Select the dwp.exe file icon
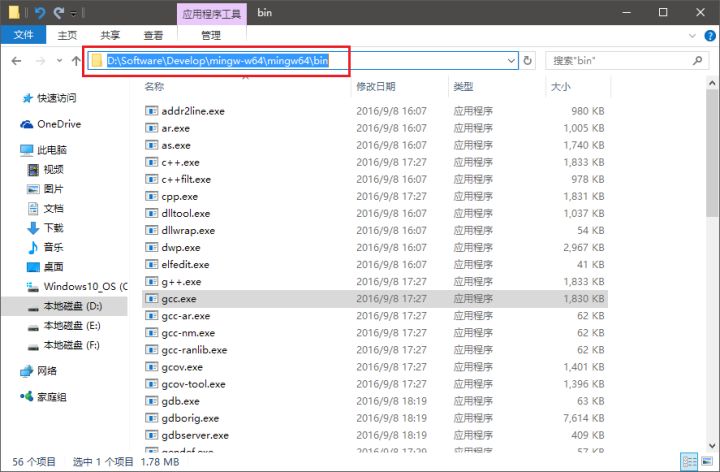This screenshot has width=720, height=472. [152, 247]
